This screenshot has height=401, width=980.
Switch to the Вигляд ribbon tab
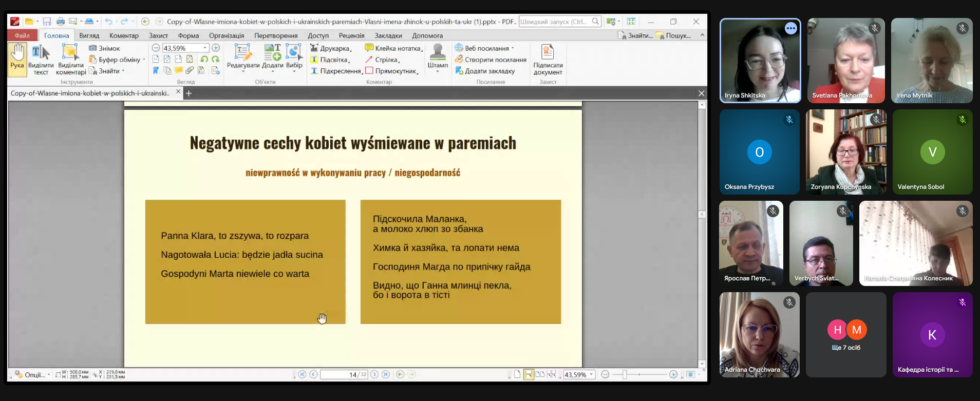(x=89, y=35)
